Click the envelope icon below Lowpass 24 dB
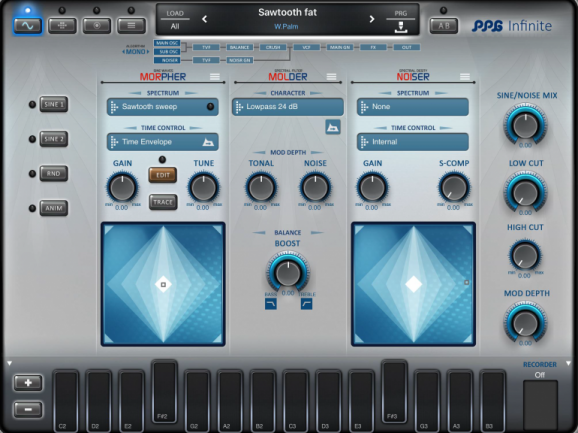 coord(333,127)
